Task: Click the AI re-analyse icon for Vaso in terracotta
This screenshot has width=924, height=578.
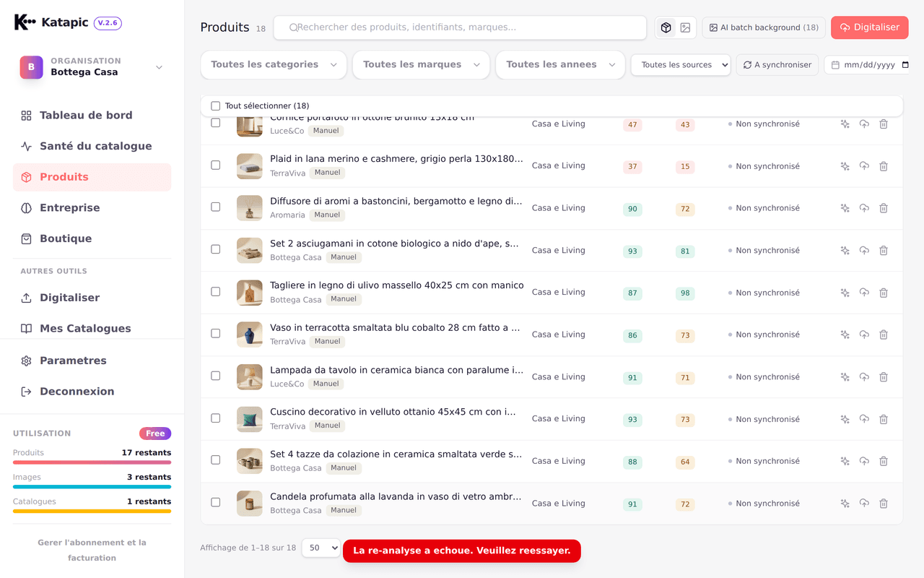Action: (x=845, y=335)
